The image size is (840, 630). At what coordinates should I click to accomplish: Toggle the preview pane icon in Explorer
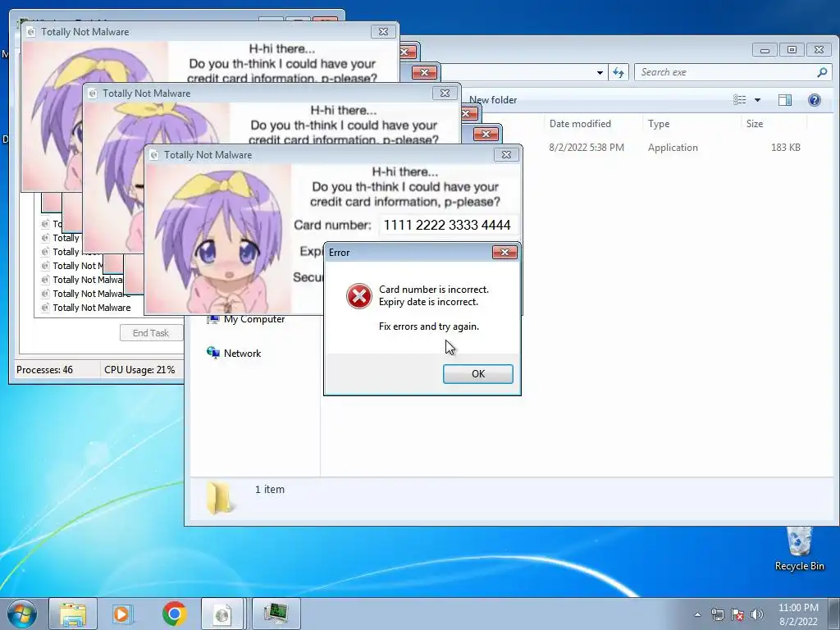pos(785,99)
